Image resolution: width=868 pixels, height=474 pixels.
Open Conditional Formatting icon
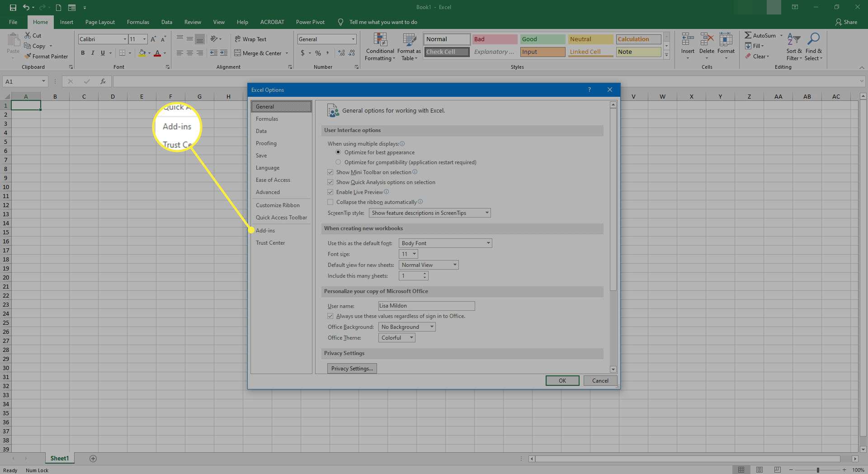[x=380, y=40]
